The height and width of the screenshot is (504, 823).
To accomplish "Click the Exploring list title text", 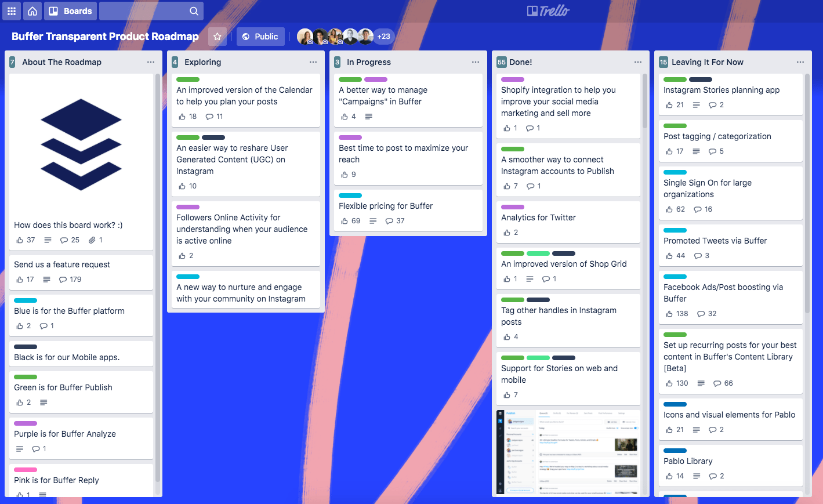I will [202, 62].
